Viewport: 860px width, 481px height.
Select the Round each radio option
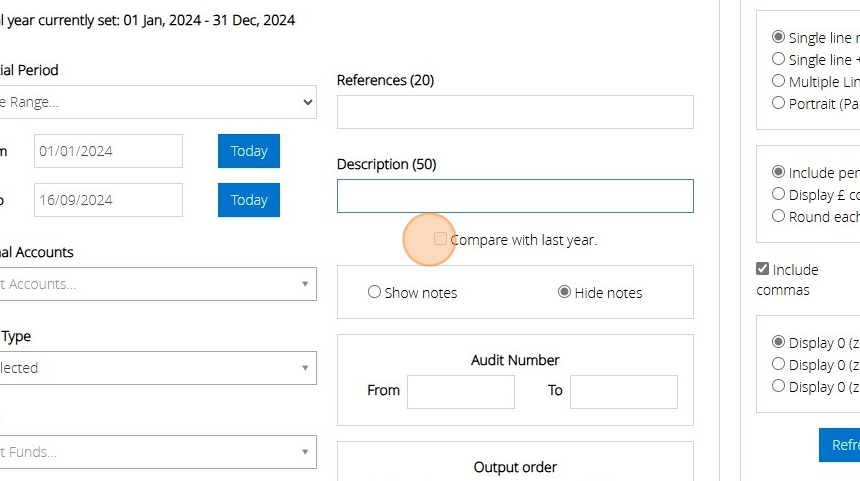(779, 216)
